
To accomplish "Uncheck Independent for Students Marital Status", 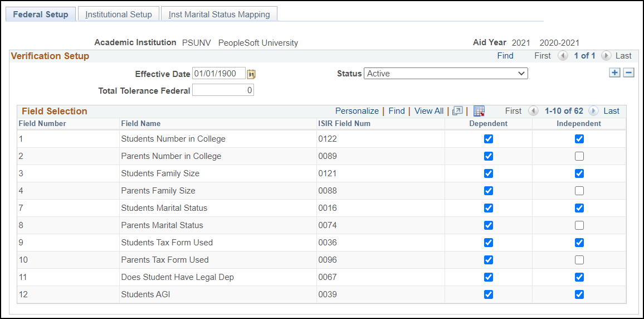I will point(579,208).
